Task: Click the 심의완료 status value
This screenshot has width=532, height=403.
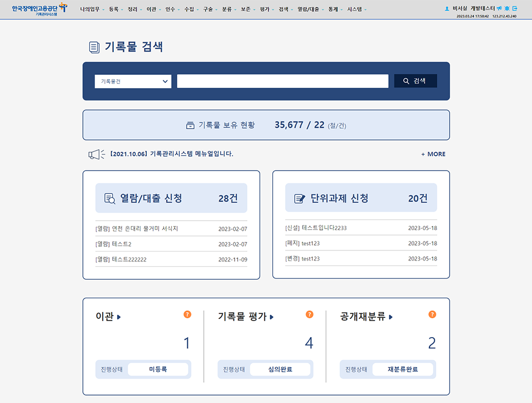Action: (280, 369)
